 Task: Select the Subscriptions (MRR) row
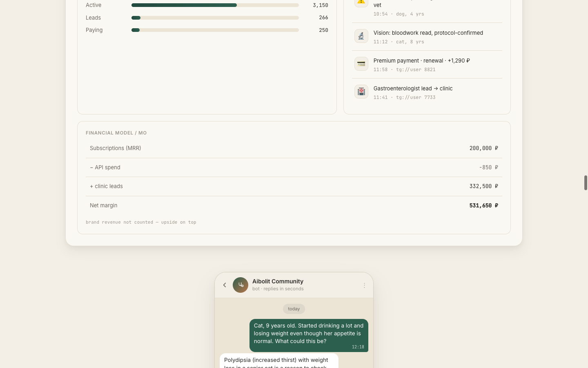(x=294, y=148)
